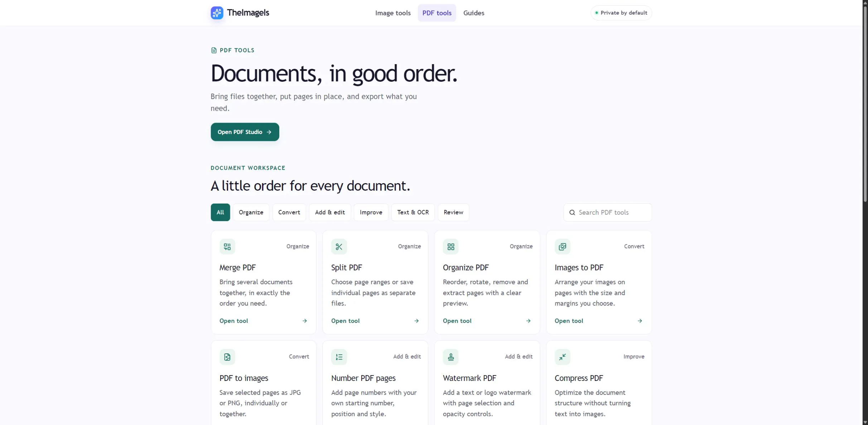
Task: Click the arrow on Images to PDF card
Action: 640,321
